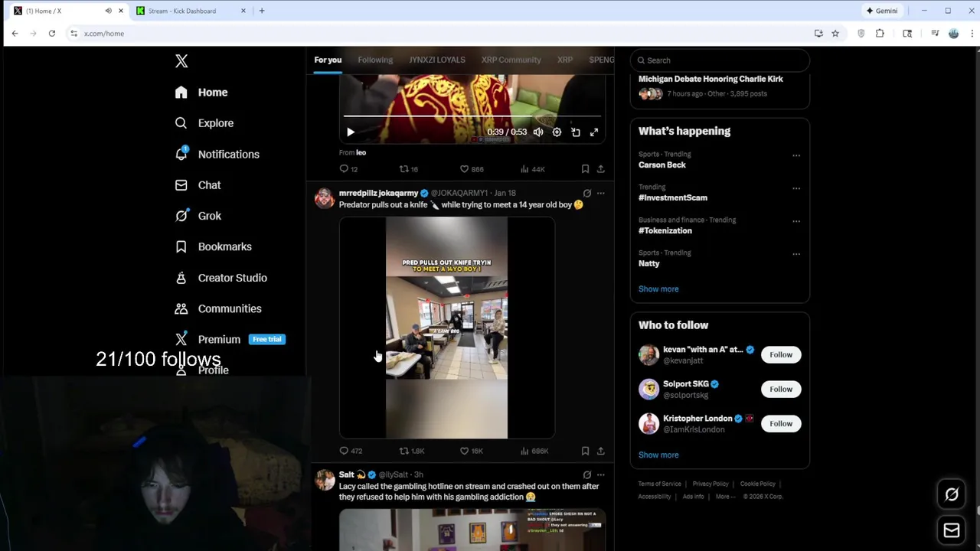The width and height of the screenshot is (980, 551).
Task: Play the video at 0:39
Action: pyautogui.click(x=351, y=132)
